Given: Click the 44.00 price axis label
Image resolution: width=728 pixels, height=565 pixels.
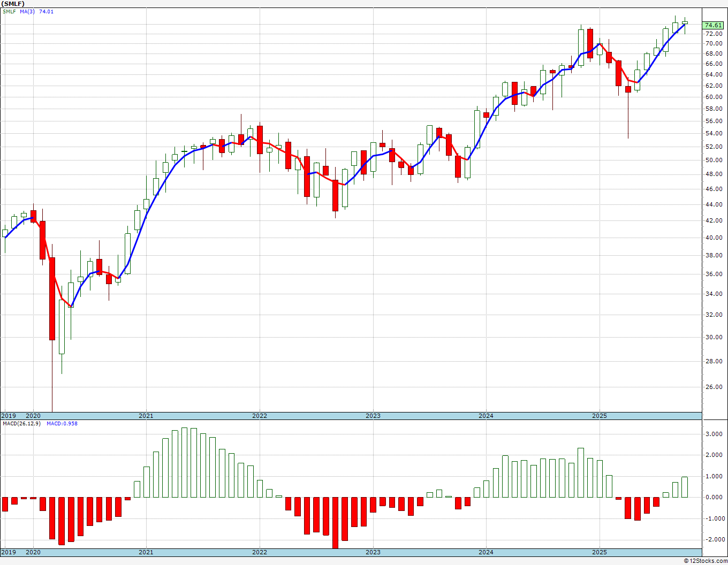Looking at the screenshot, I should [x=714, y=205].
